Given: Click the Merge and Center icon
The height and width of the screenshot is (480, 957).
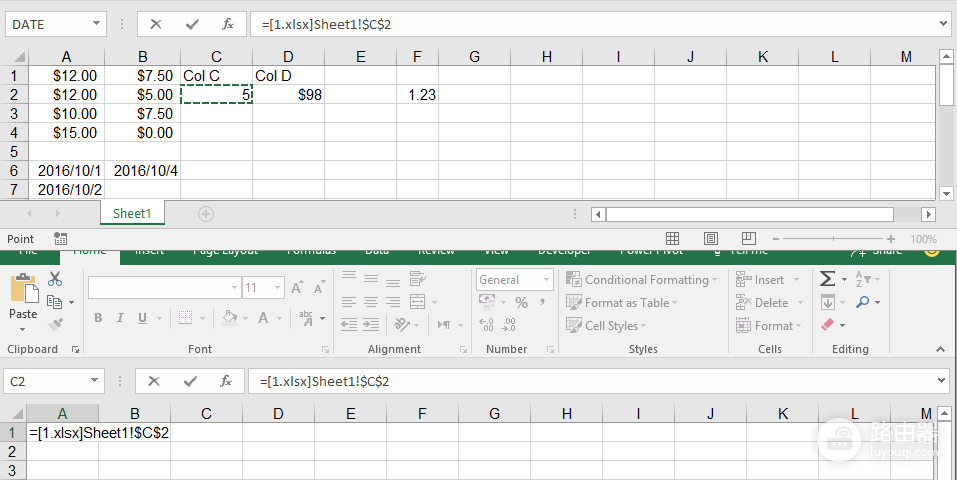Looking at the screenshot, I should click(417, 302).
